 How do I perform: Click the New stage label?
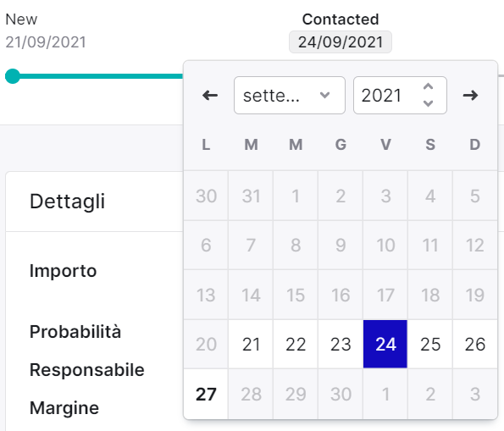tap(21, 19)
